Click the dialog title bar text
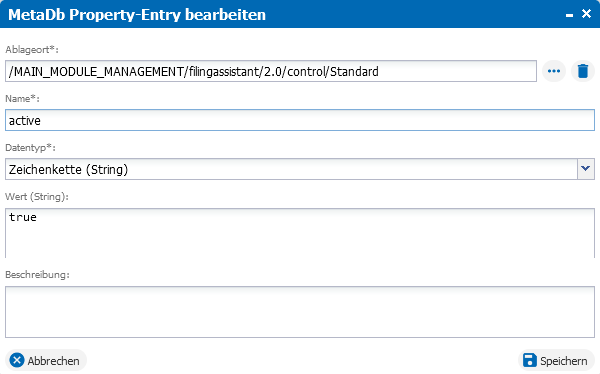Image resolution: width=600 pixels, height=374 pixels. point(137,15)
